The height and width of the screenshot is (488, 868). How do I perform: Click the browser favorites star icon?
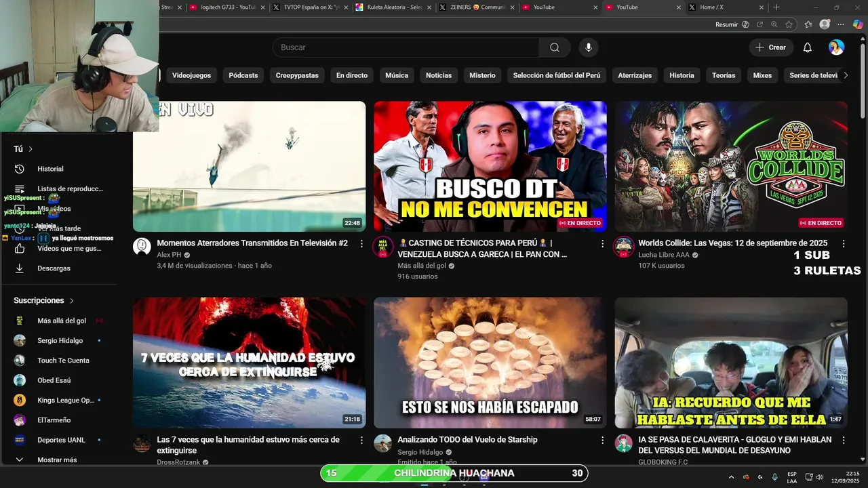789,24
